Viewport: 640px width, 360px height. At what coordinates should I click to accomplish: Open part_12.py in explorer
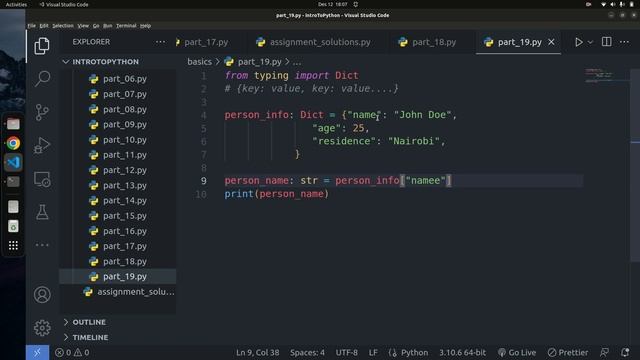(124, 170)
